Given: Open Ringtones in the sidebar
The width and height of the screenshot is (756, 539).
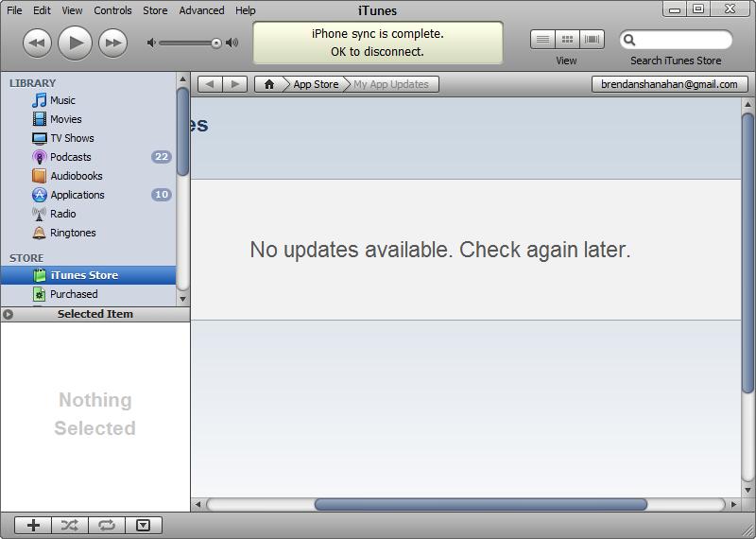Looking at the screenshot, I should click(x=88, y=233).
